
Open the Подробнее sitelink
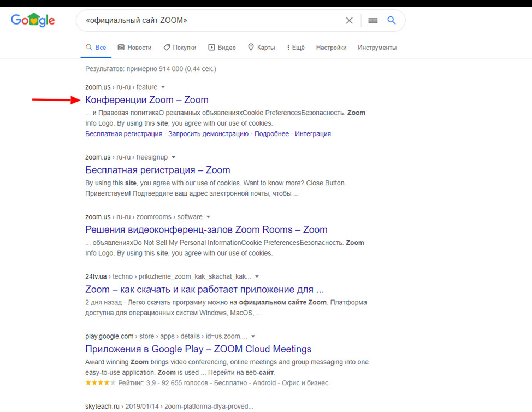[271, 134]
